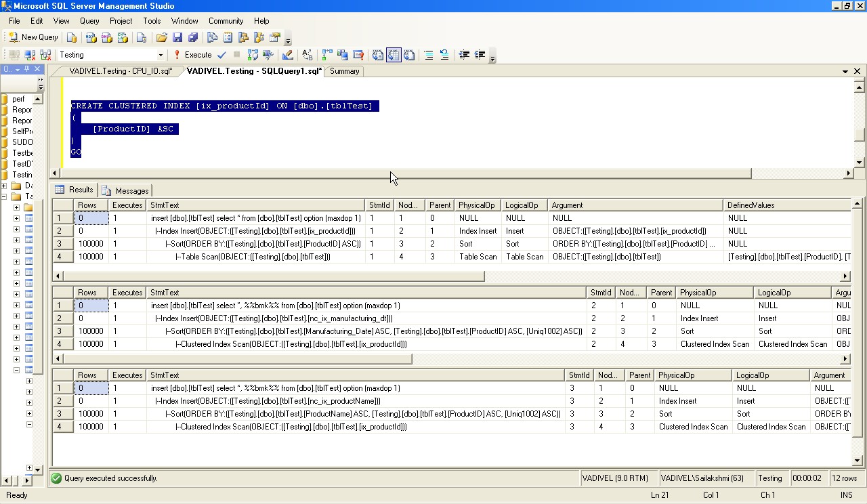Image resolution: width=867 pixels, height=504 pixels.
Task: Click the horizontal scrollbar under the first results grid
Action: click(271, 276)
